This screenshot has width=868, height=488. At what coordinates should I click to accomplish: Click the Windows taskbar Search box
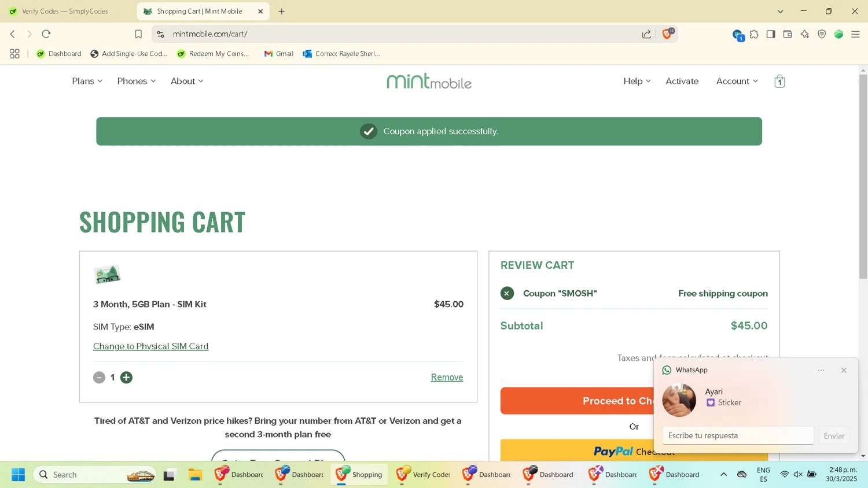pyautogui.click(x=95, y=475)
